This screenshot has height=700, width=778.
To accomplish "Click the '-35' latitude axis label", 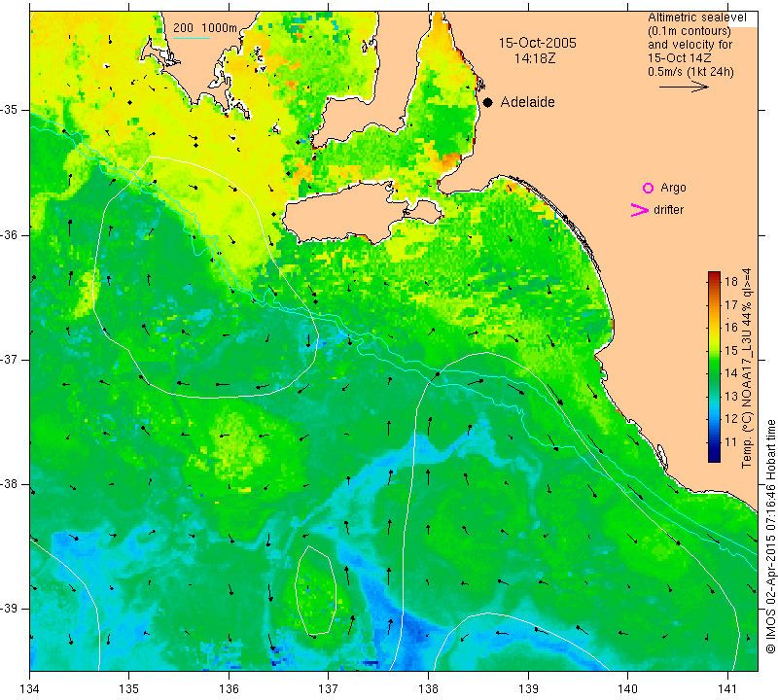I will pyautogui.click(x=9, y=110).
